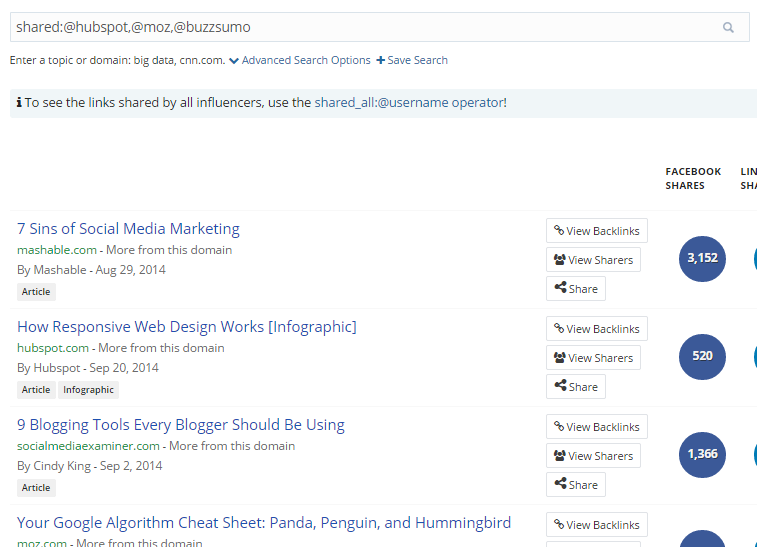
Task: View backlinks for Google Algorithm Cheat Sheet
Action: click(597, 525)
